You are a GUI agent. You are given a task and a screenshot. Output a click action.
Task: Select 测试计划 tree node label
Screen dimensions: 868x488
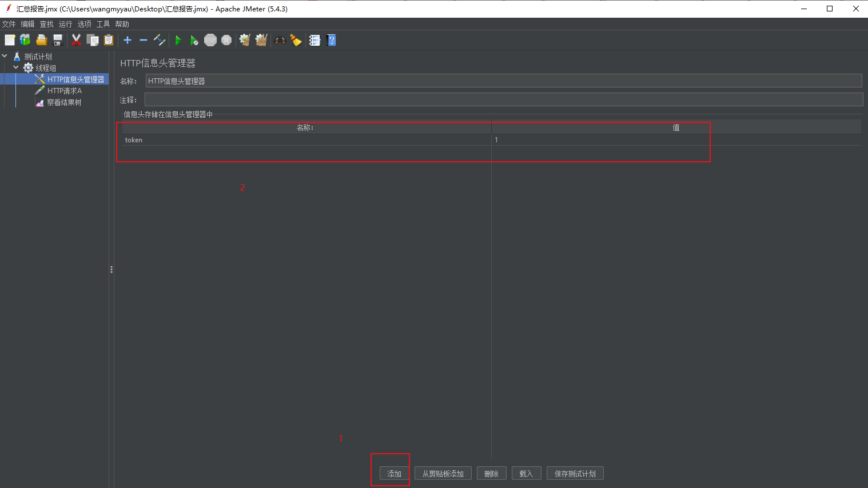[x=38, y=57]
